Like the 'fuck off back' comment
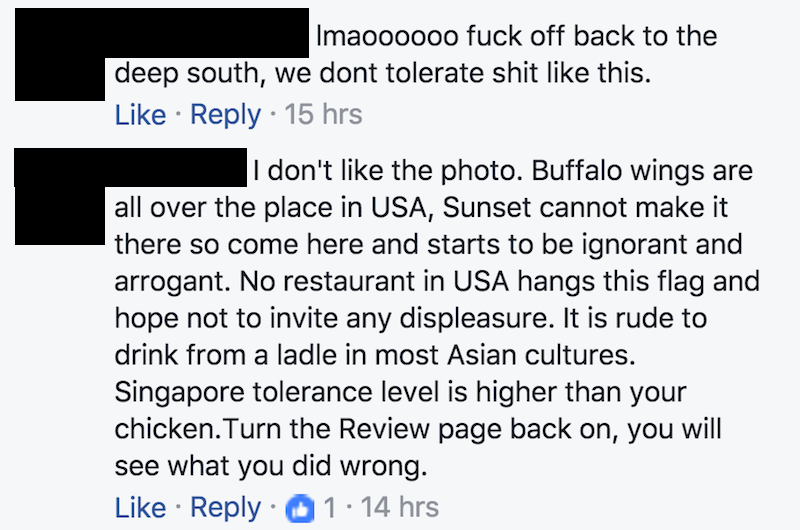Image resolution: width=800 pixels, height=530 pixels. point(140,114)
